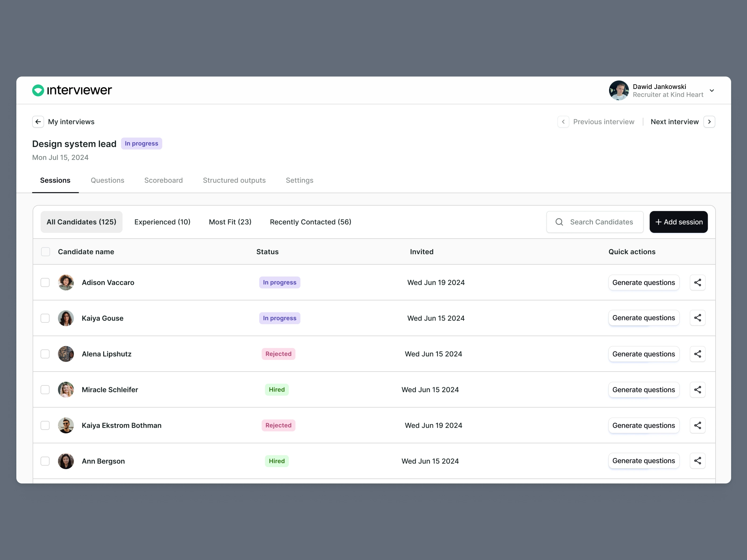Click the interviewer heart logo
Image resolution: width=747 pixels, height=560 pixels.
point(38,90)
